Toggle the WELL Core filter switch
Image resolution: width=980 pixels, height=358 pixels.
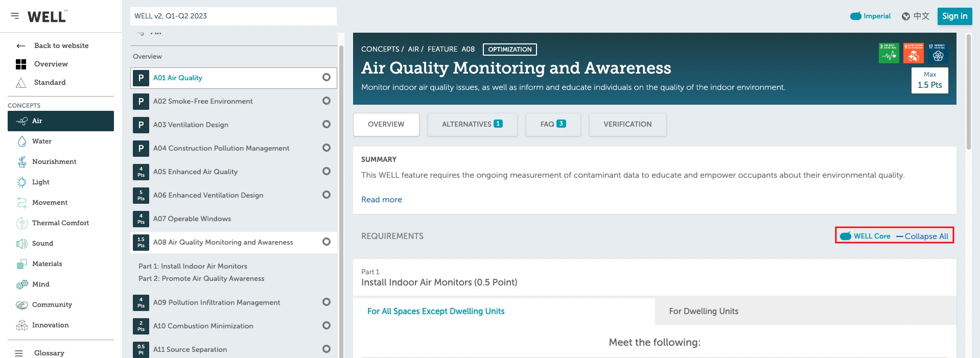point(846,236)
